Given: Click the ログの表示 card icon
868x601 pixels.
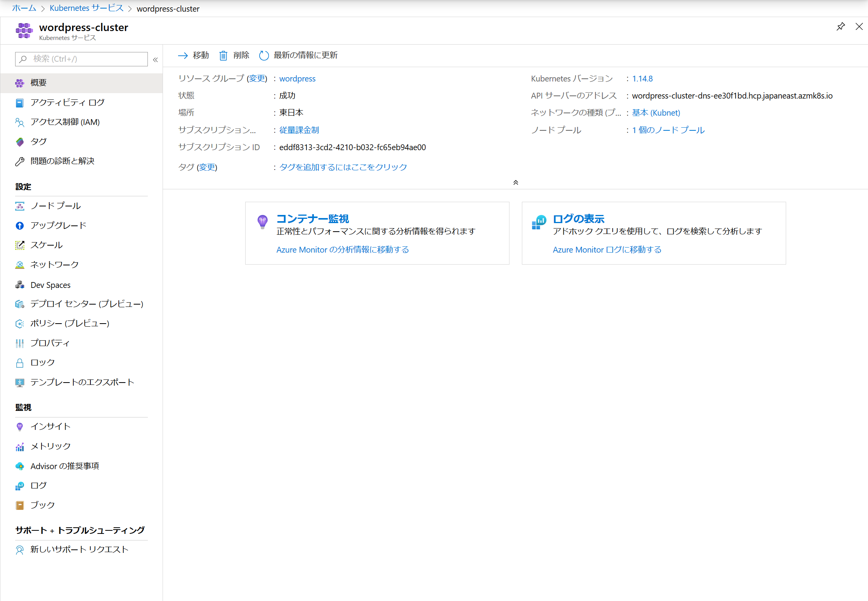Looking at the screenshot, I should pos(539,222).
